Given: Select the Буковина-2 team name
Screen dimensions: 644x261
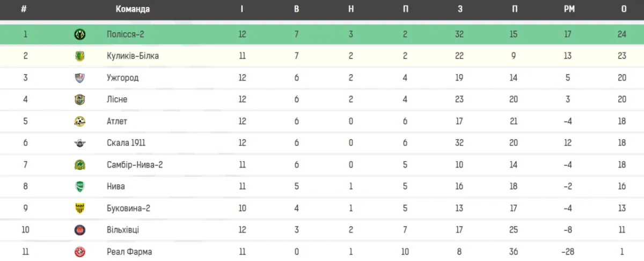Looking at the screenshot, I should pyautogui.click(x=128, y=208).
